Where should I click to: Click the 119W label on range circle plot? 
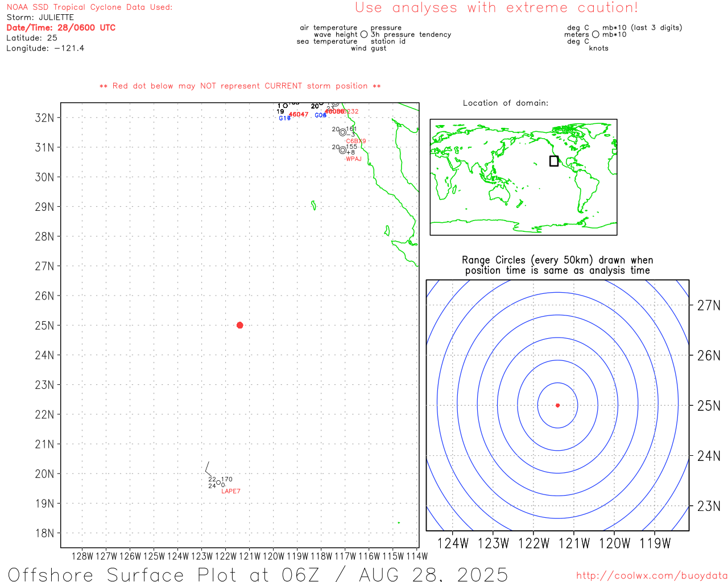pyautogui.click(x=655, y=544)
